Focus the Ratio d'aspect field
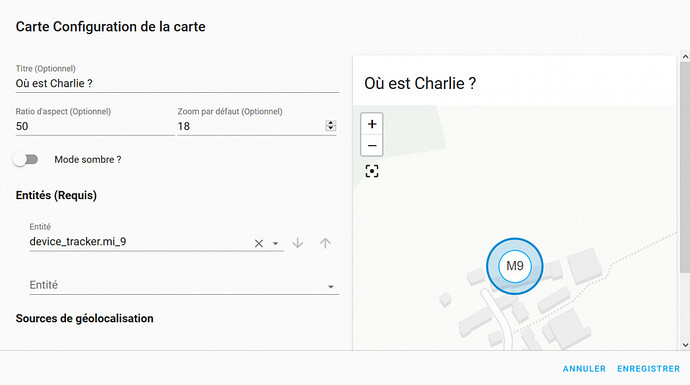The width and height of the screenshot is (690, 385). (x=95, y=126)
